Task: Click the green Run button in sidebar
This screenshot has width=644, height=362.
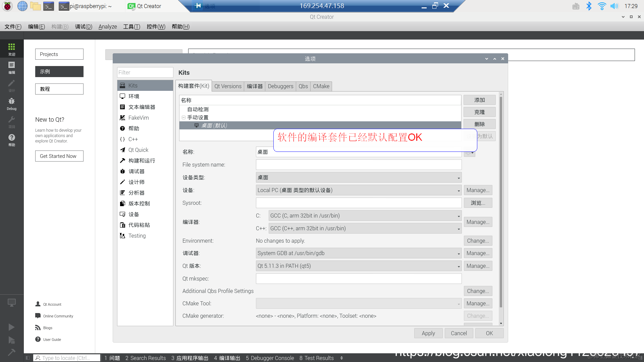Action: (11, 327)
